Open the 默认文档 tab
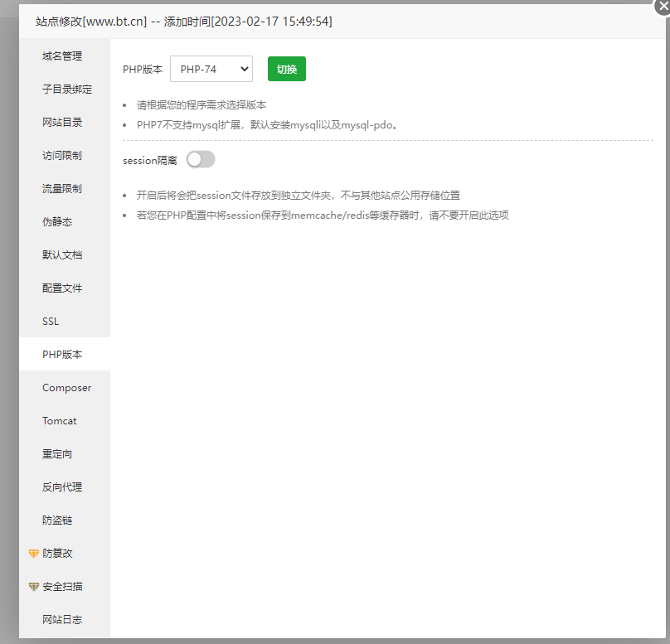The height and width of the screenshot is (644, 670). coord(62,255)
